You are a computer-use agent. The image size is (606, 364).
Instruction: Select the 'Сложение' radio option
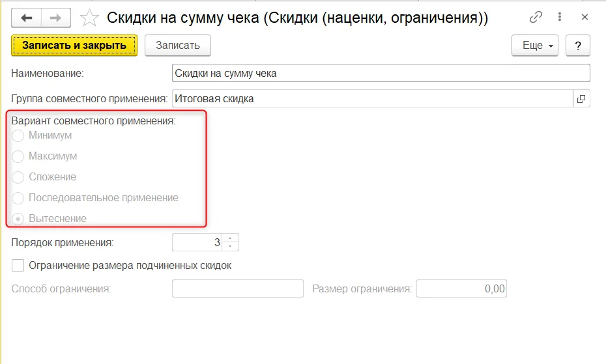click(18, 177)
